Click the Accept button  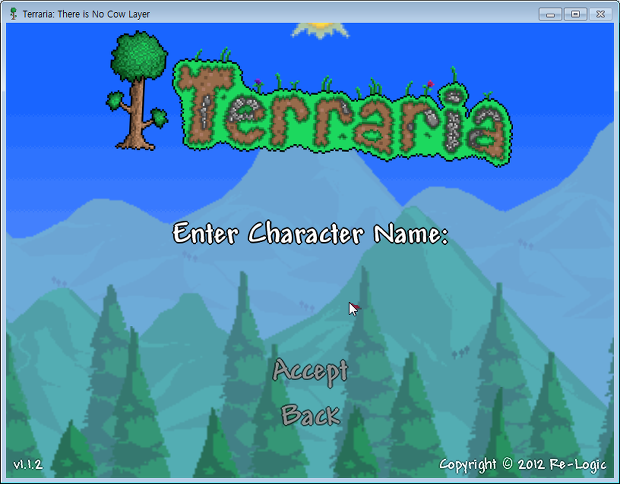(310, 372)
